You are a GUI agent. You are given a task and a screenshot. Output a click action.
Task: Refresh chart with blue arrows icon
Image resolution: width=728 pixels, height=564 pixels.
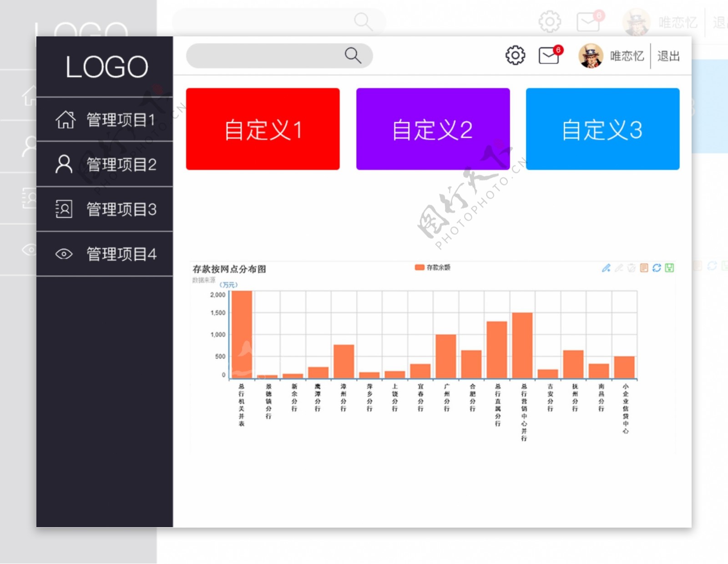click(657, 268)
